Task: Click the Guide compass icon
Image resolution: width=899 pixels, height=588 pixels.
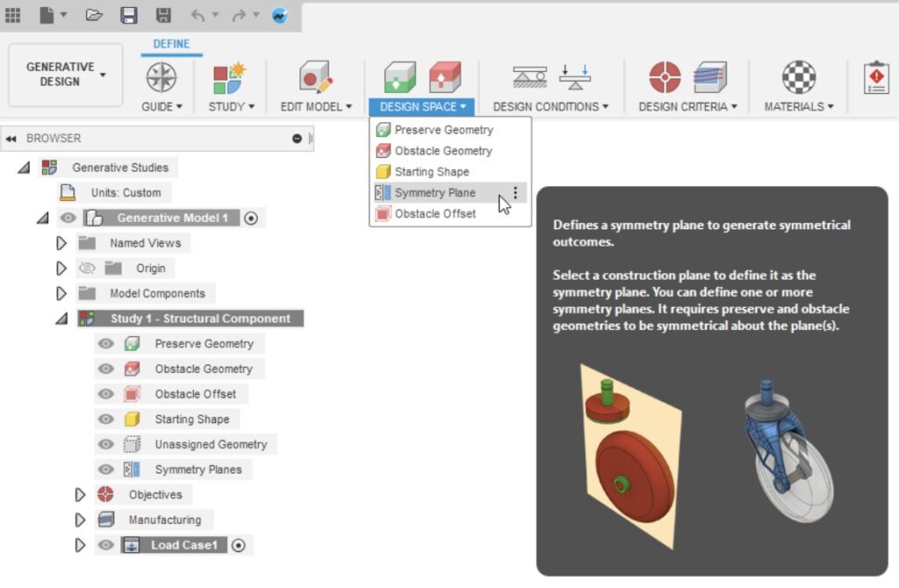Action: (x=160, y=77)
